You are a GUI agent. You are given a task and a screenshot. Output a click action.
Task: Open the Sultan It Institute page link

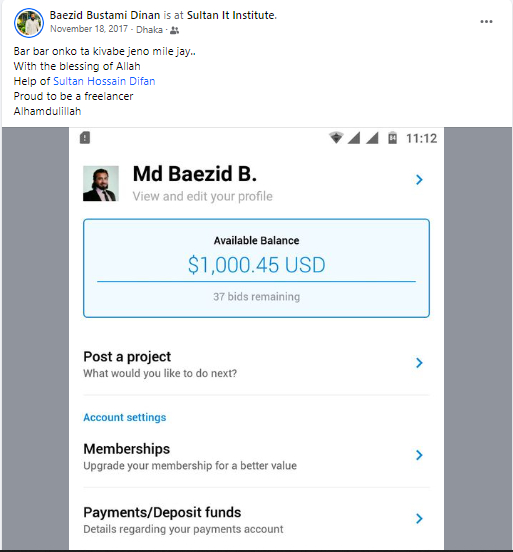tap(231, 15)
